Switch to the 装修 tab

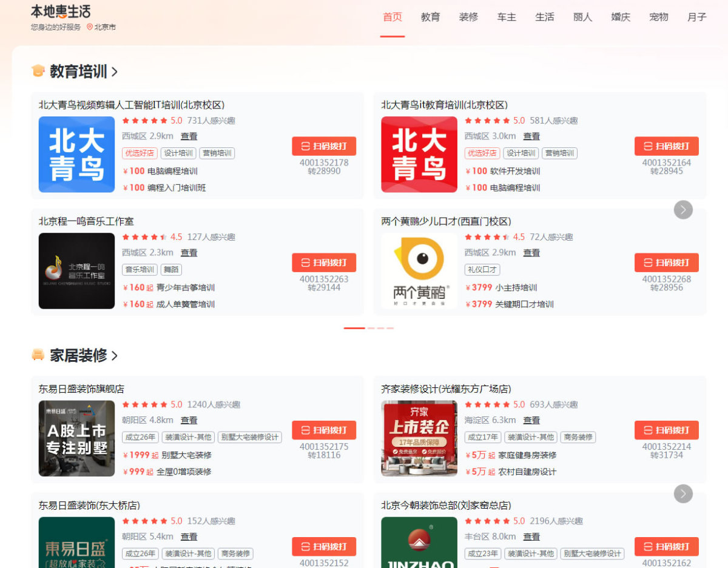(468, 17)
